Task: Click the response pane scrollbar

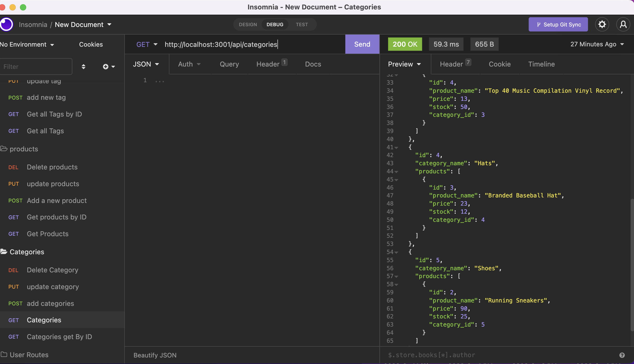Action: point(632,264)
